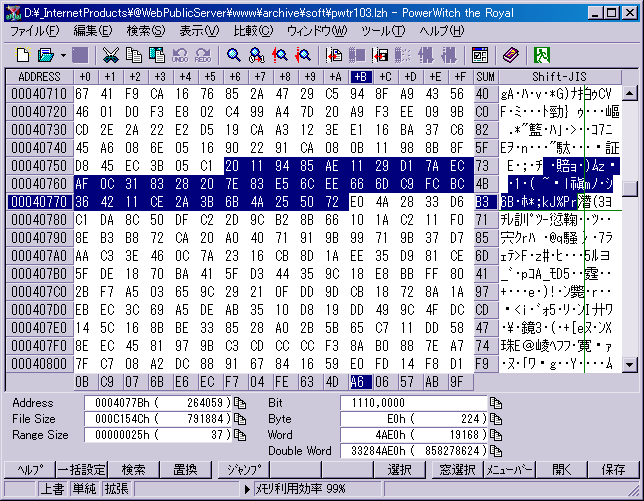Click the write-selection-to-file toolbar icon

pyautogui.click(x=380, y=55)
